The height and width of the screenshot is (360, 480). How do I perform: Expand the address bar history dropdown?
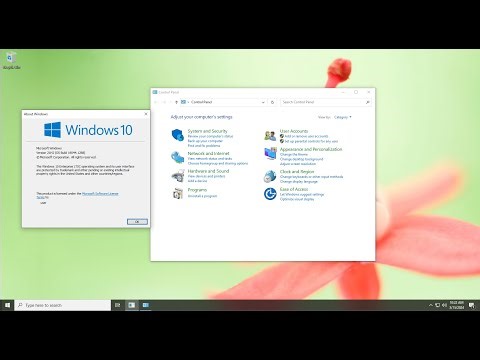pyautogui.click(x=263, y=102)
